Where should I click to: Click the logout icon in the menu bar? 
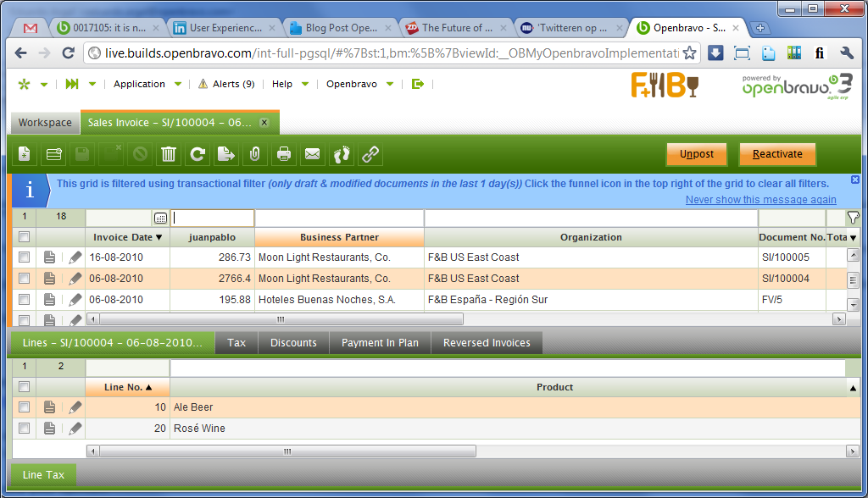click(418, 84)
